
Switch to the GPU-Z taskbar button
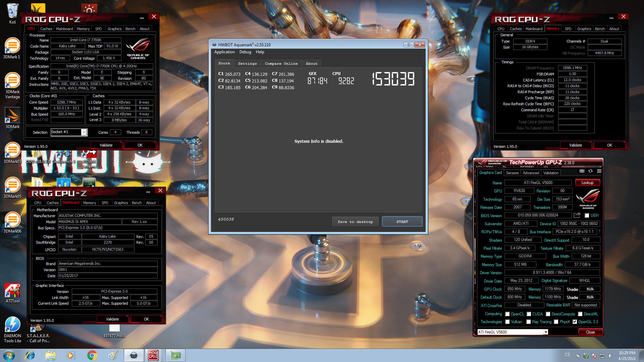pos(175,355)
